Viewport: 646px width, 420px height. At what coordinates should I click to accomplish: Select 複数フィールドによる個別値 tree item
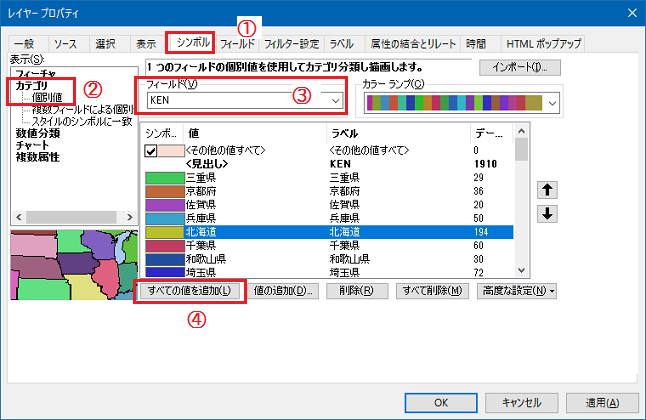pyautogui.click(x=83, y=110)
